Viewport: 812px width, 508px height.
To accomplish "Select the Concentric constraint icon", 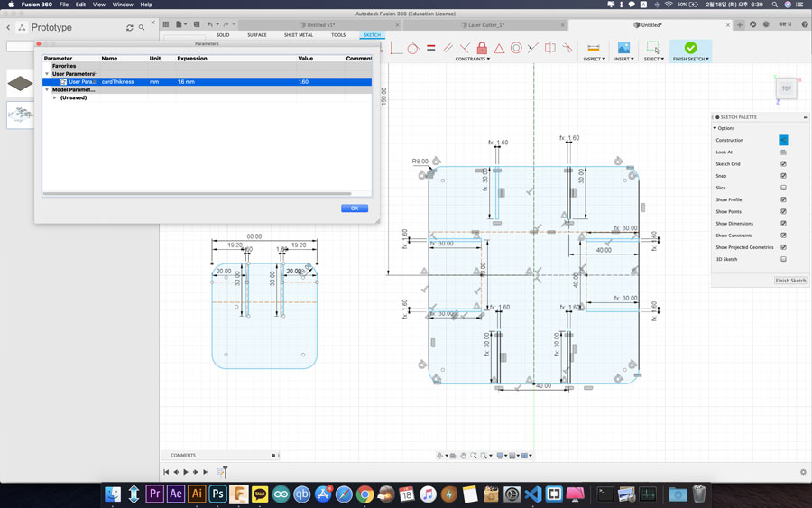I will point(516,48).
